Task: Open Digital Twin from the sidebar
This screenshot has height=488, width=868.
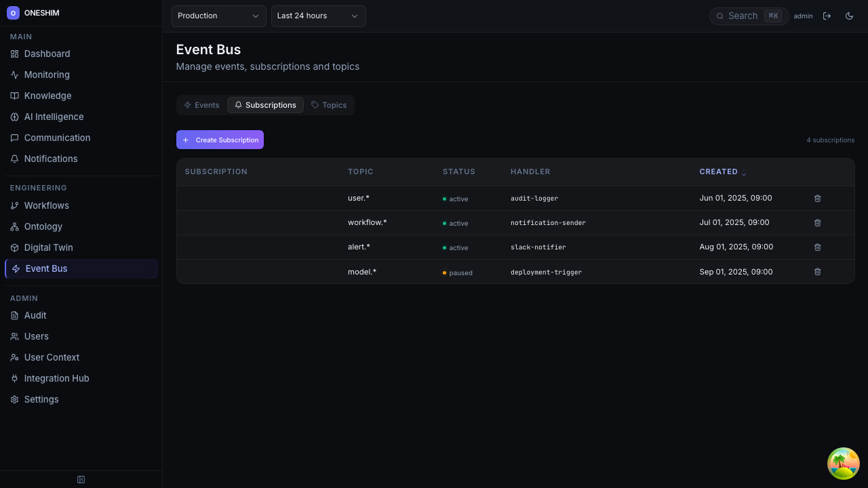Action: point(48,247)
